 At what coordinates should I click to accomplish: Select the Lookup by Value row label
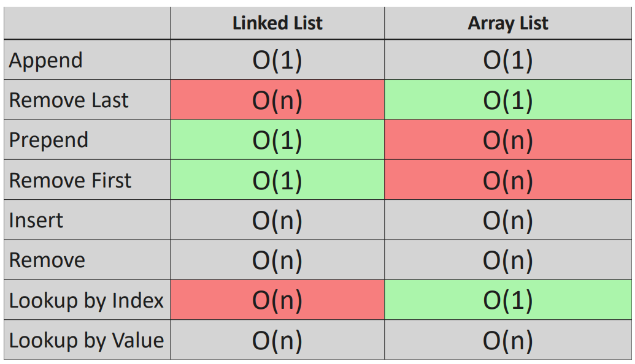(87, 340)
